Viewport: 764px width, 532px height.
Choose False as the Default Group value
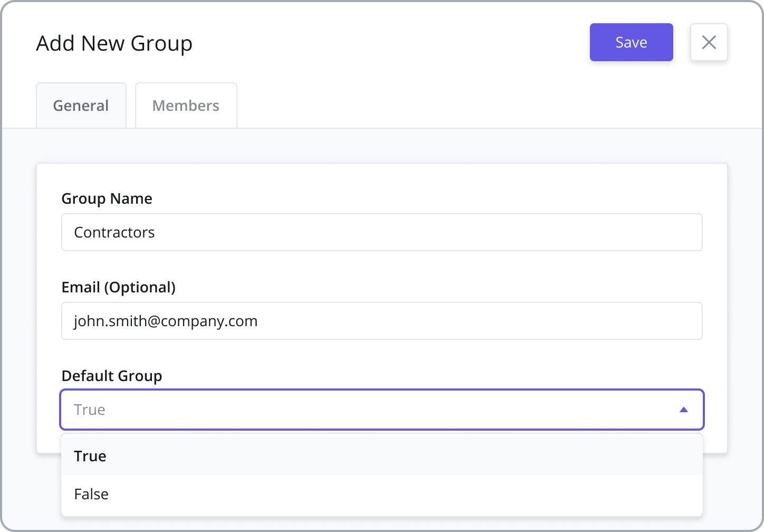pyautogui.click(x=91, y=494)
